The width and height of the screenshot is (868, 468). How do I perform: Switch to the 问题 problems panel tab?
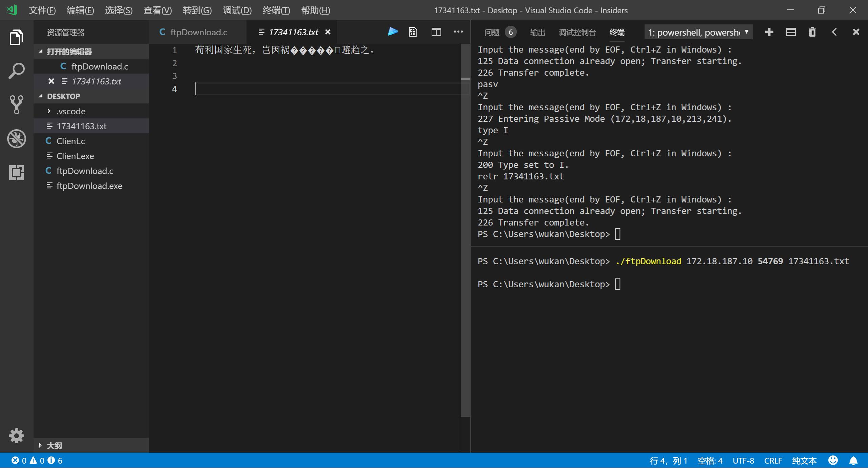tap(492, 32)
